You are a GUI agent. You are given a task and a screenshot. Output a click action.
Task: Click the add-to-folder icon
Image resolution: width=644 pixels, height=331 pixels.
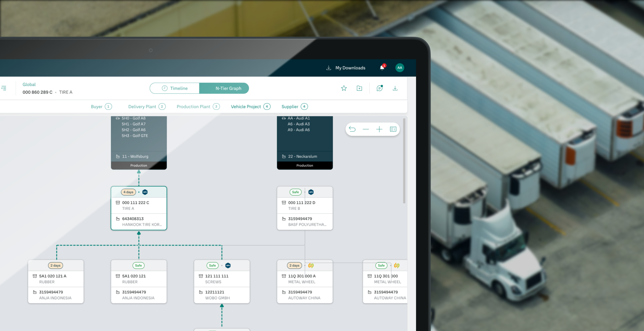pos(359,88)
